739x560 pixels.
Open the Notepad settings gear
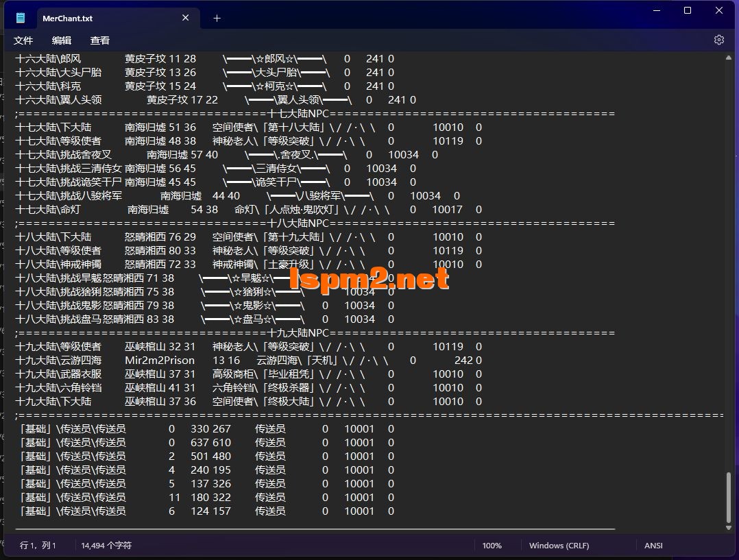[718, 40]
